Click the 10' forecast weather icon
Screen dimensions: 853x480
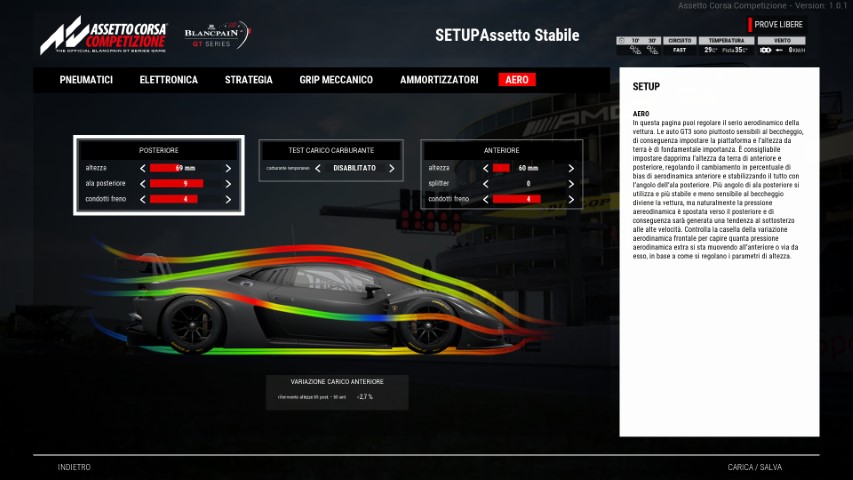(635, 50)
